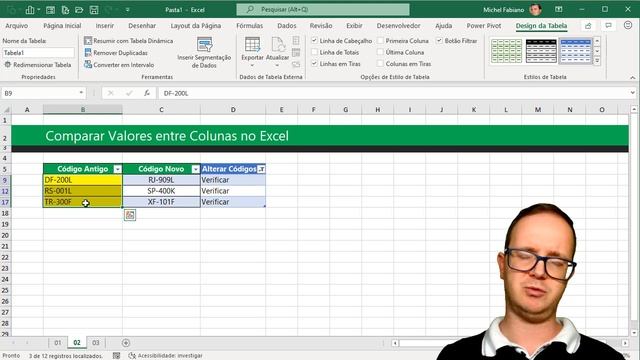This screenshot has width=640, height=360.
Task: Click the Quick Analysis icon below the table
Action: [x=130, y=215]
